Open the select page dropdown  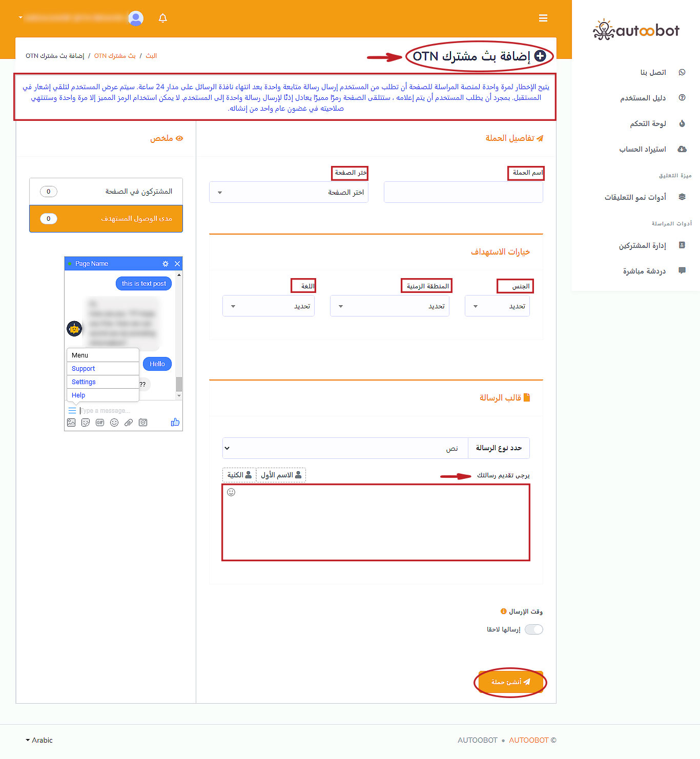(289, 193)
